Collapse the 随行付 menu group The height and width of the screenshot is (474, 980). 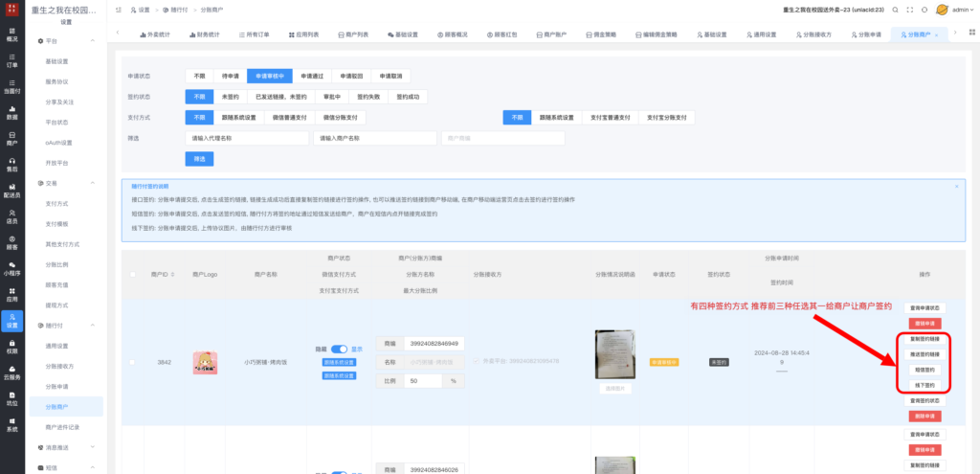[93, 326]
